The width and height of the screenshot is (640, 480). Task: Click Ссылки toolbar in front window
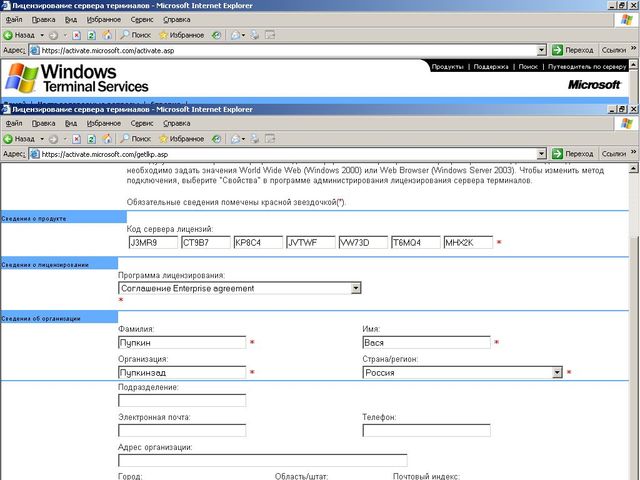(613, 154)
